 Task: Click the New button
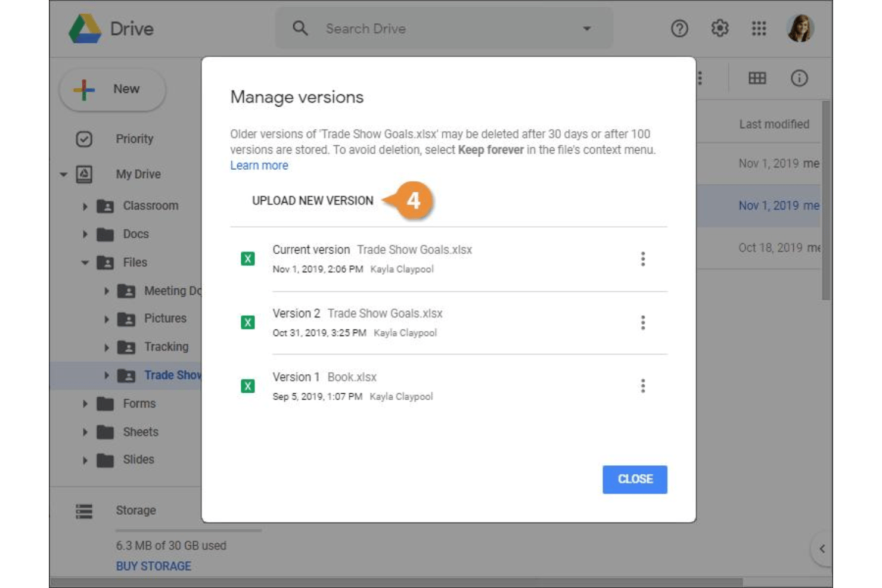[x=113, y=89]
